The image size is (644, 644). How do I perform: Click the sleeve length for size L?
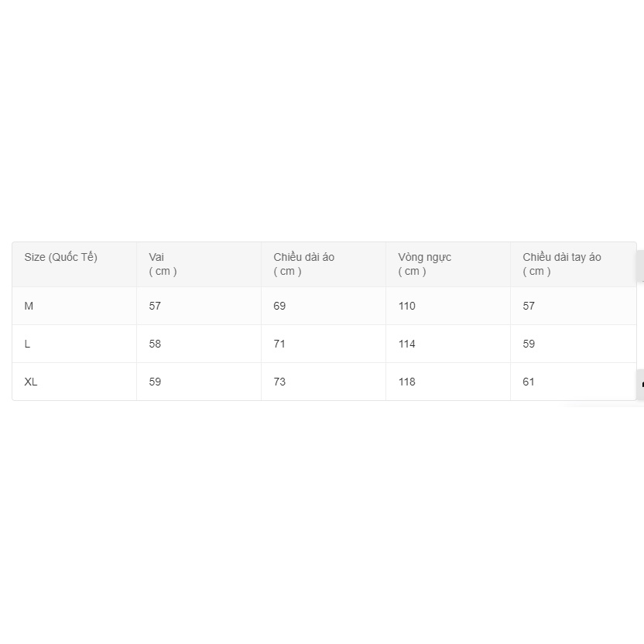point(529,344)
